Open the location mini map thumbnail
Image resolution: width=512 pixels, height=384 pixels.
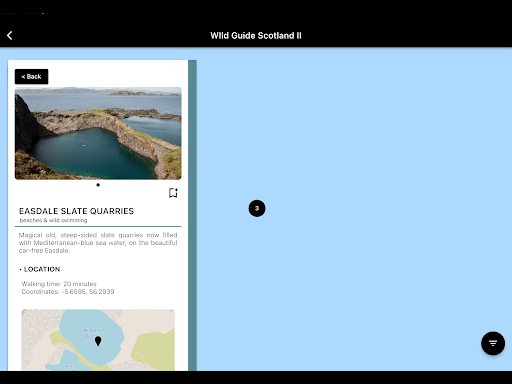tap(98, 340)
